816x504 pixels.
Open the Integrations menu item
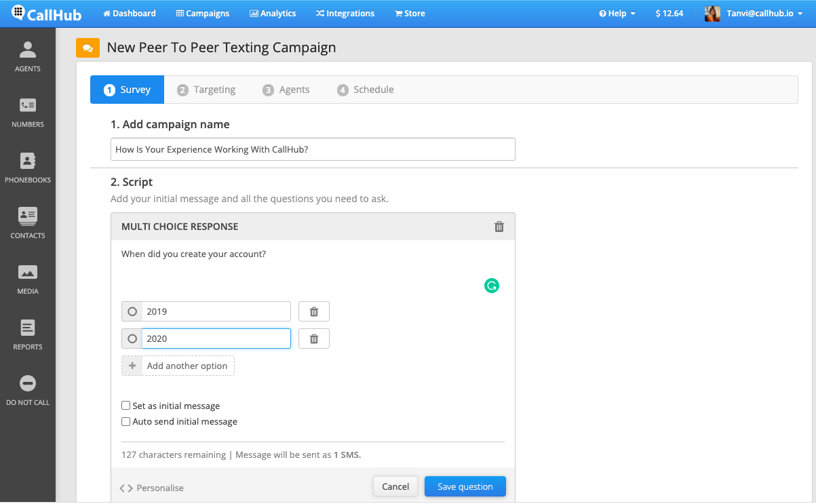pyautogui.click(x=345, y=14)
